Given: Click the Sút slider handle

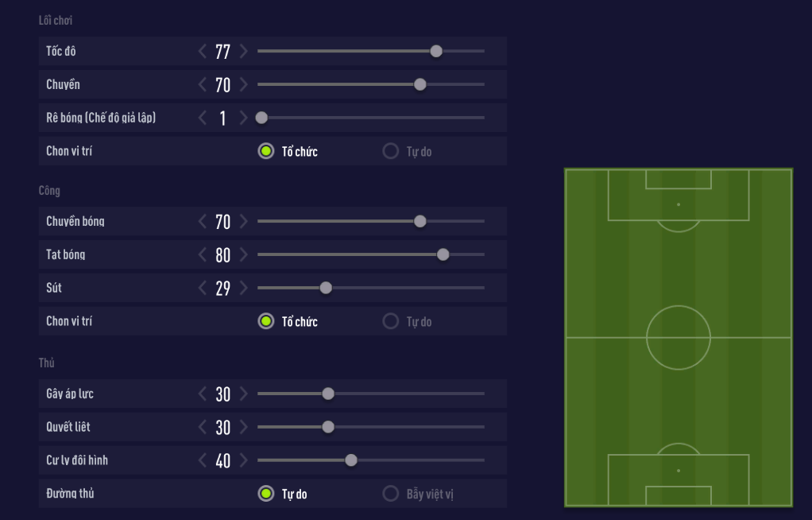Looking at the screenshot, I should (x=326, y=288).
